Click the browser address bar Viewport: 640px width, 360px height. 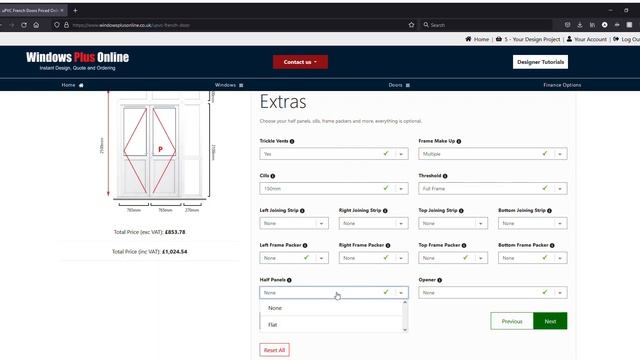click(x=236, y=25)
